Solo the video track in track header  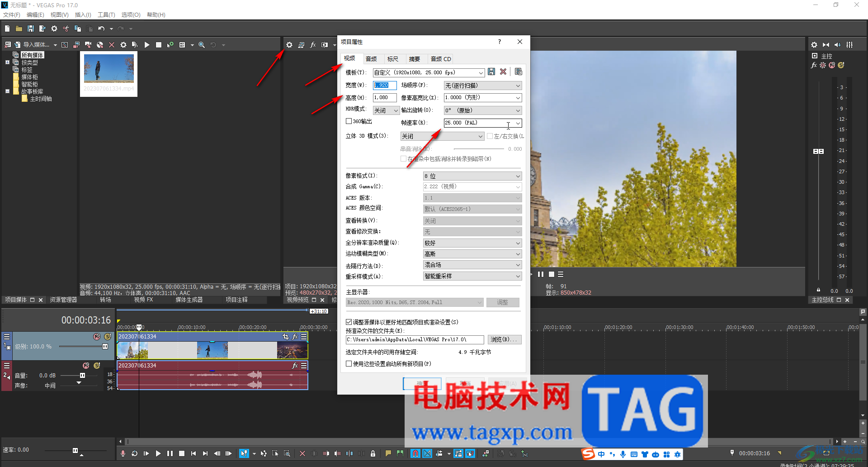point(108,337)
